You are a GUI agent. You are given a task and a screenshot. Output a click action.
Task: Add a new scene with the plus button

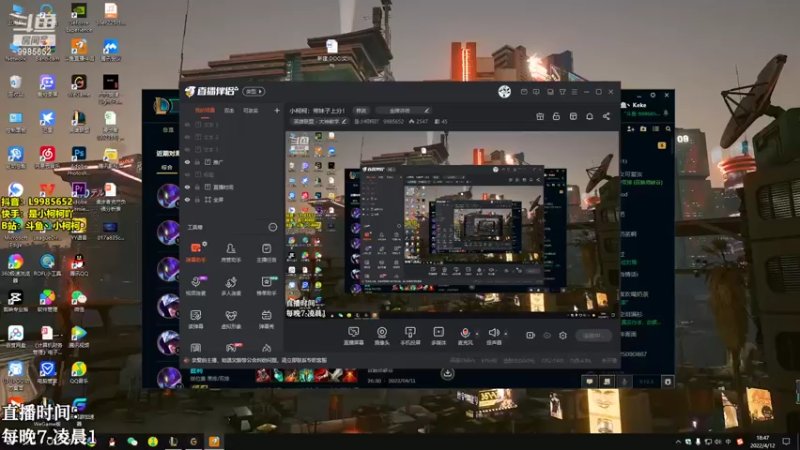pyautogui.click(x=277, y=111)
